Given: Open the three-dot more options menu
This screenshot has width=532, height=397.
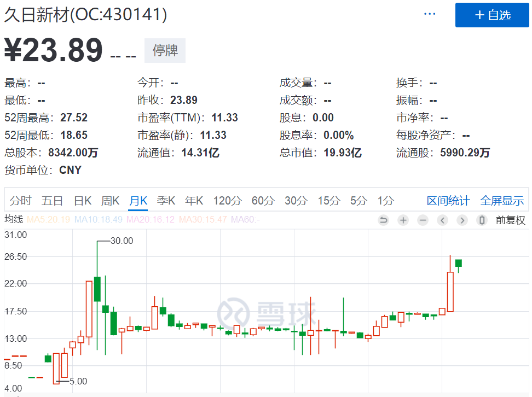Looking at the screenshot, I should [430, 14].
